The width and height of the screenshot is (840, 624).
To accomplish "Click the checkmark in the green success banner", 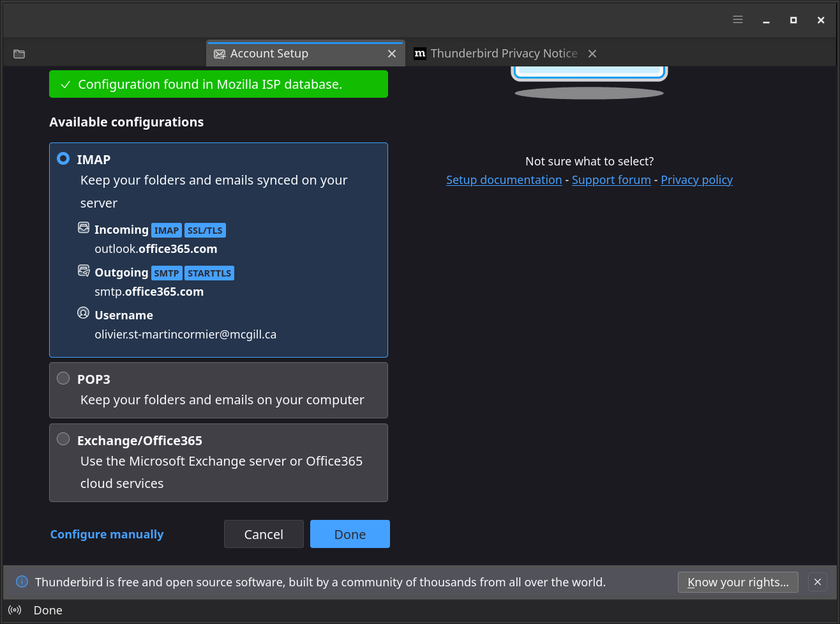I will tap(64, 84).
